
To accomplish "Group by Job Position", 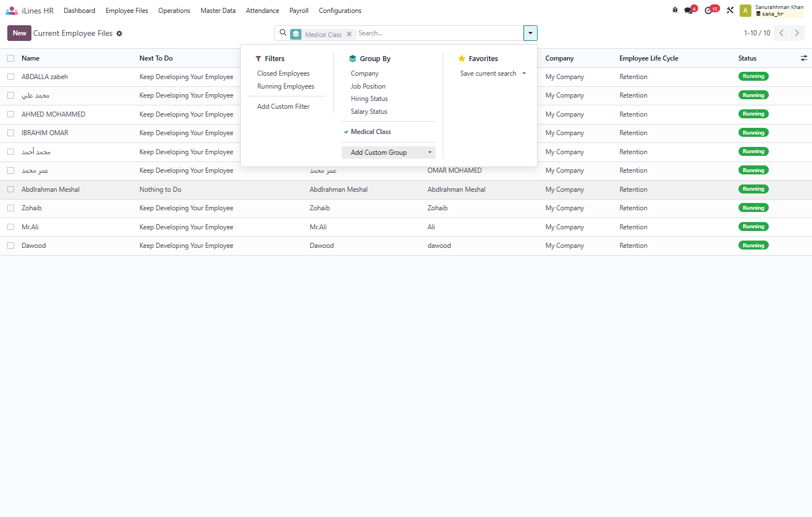I will [x=368, y=86].
